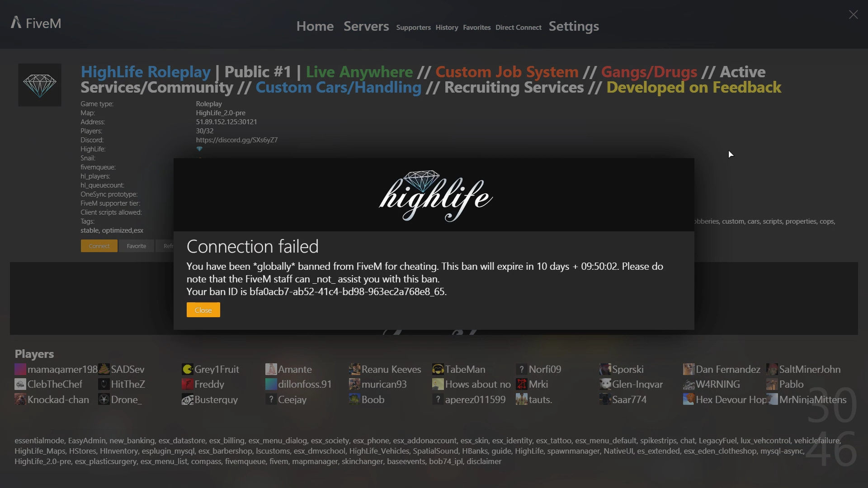Click Mrki's red emblem avatar icon
The image size is (868, 488).
pyautogui.click(x=521, y=384)
